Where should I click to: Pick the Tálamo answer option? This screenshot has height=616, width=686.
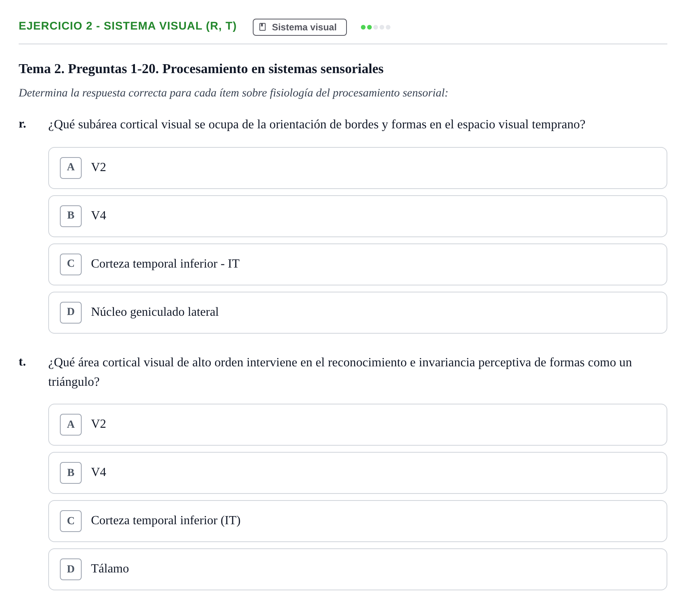358,569
